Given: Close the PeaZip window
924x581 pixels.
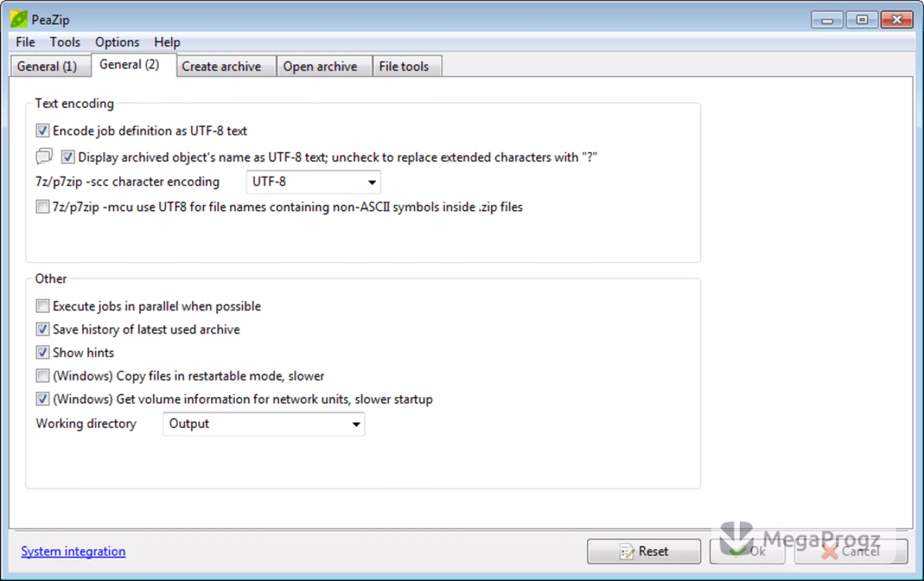Looking at the screenshot, I should 897,20.
